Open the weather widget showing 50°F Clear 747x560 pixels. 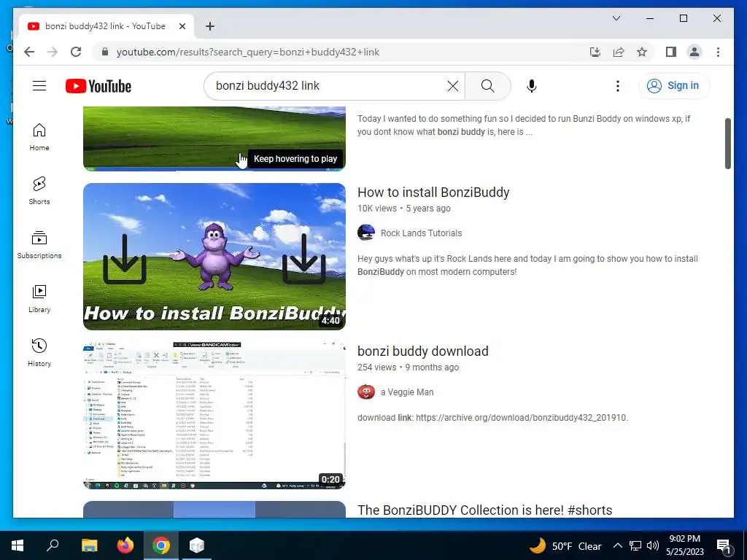click(565, 545)
